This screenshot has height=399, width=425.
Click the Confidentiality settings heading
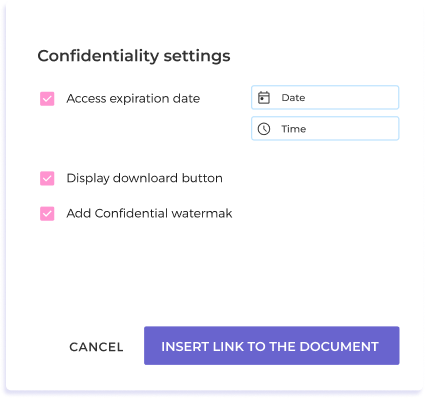pyautogui.click(x=134, y=56)
